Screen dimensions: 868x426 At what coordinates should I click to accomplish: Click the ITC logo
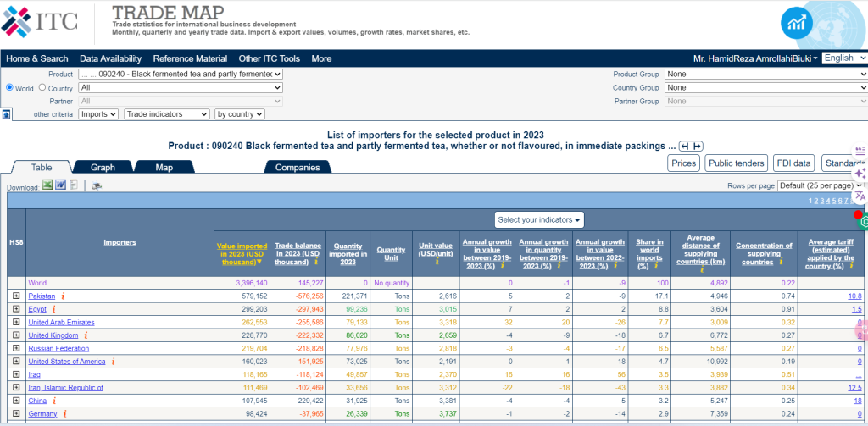[x=39, y=20]
